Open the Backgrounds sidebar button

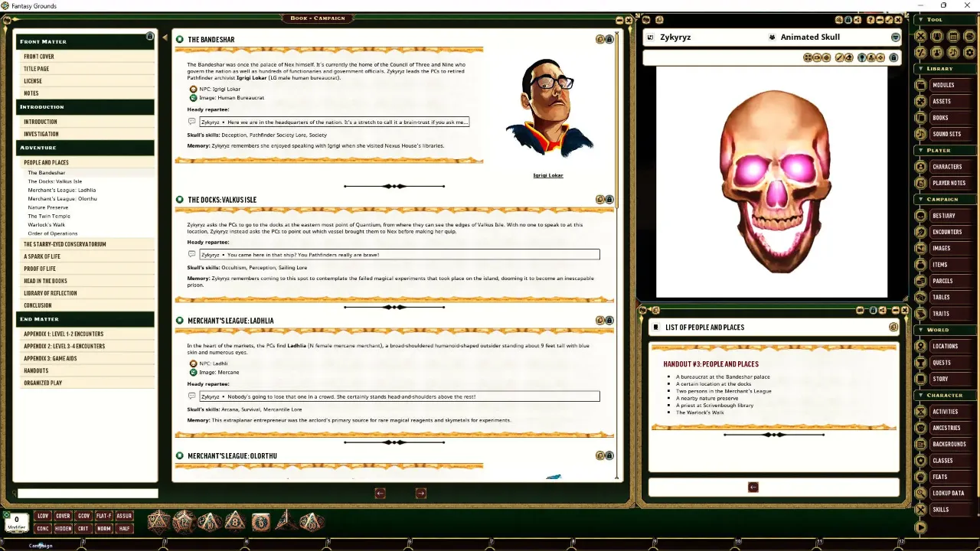pyautogui.click(x=949, y=444)
